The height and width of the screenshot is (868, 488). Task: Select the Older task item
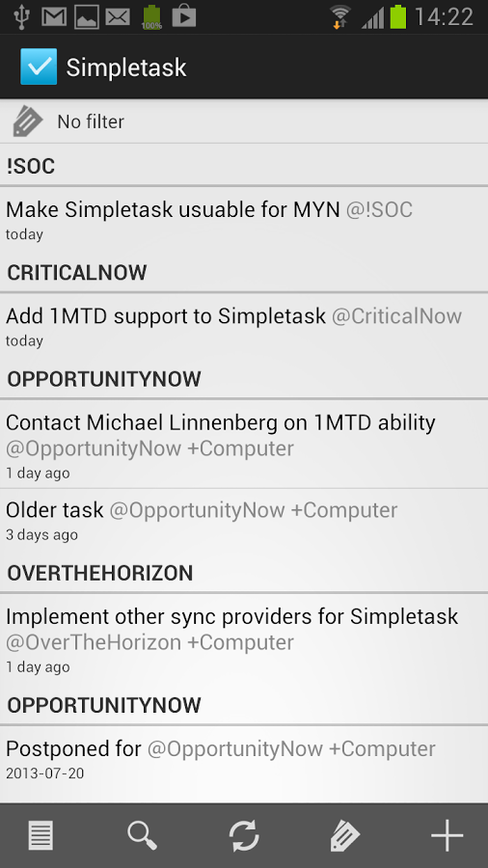pyautogui.click(x=244, y=521)
